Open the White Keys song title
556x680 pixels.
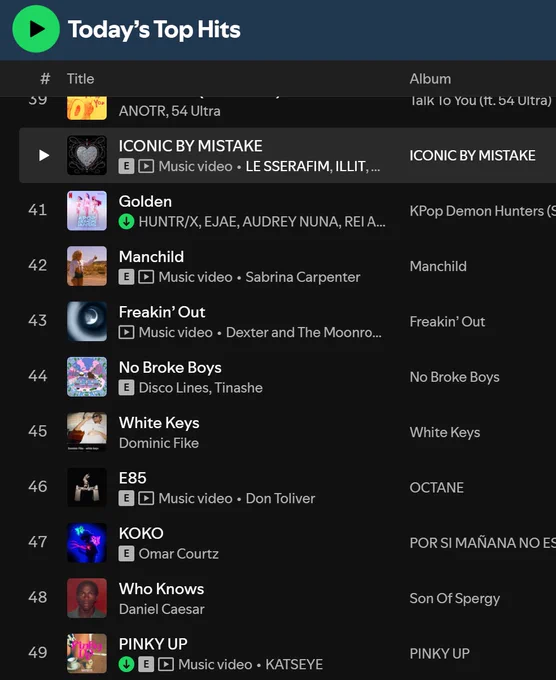(159, 423)
